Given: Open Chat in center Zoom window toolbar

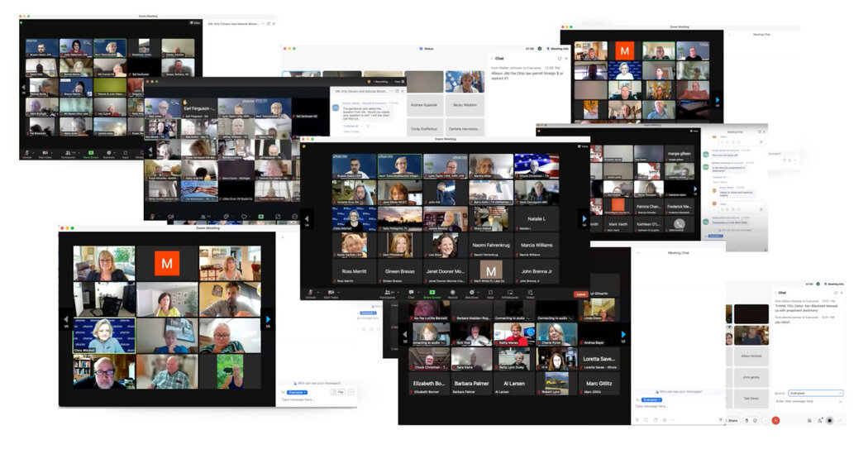Looking at the screenshot, I should tap(412, 294).
